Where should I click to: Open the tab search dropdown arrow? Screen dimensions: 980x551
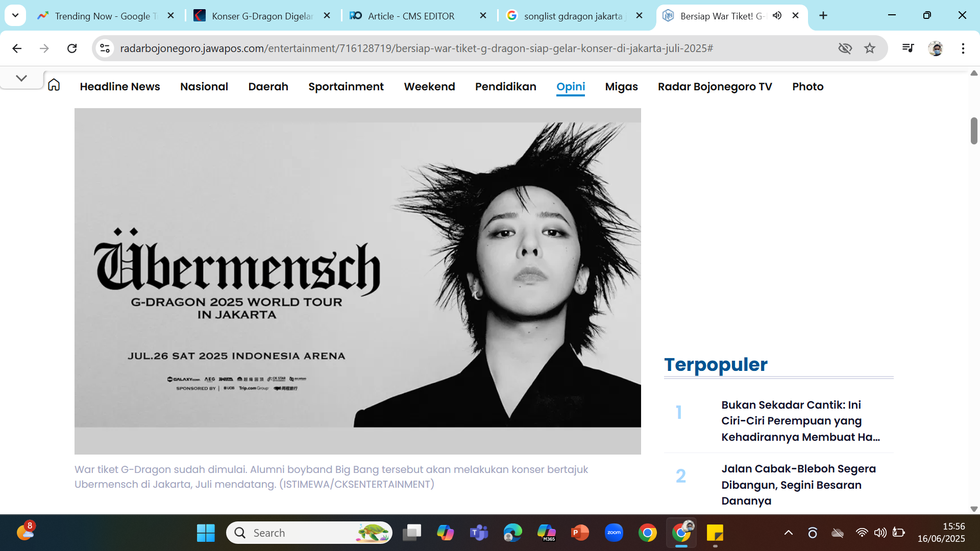coord(15,15)
